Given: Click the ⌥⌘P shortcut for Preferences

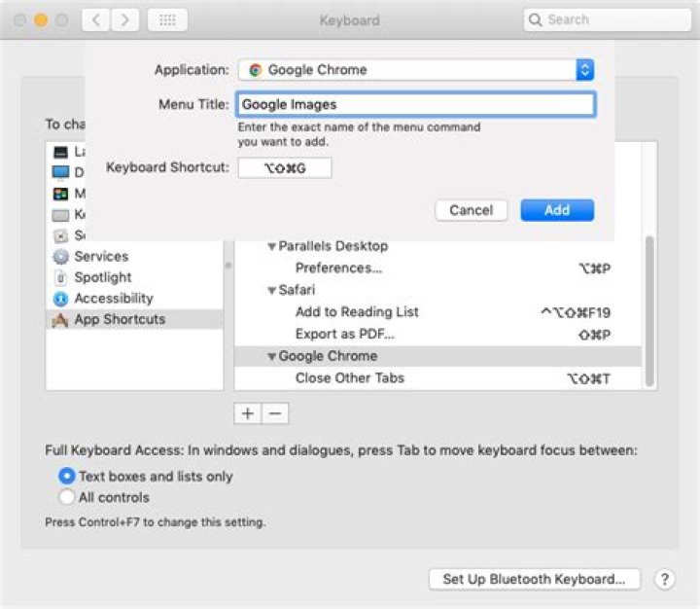Looking at the screenshot, I should [595, 269].
